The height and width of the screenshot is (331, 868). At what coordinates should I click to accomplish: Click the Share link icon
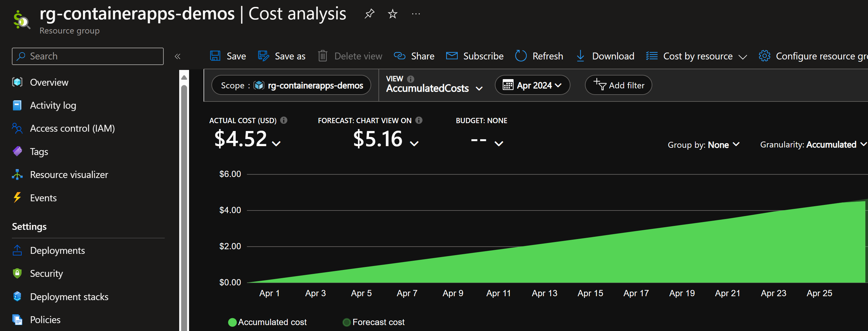tap(399, 56)
